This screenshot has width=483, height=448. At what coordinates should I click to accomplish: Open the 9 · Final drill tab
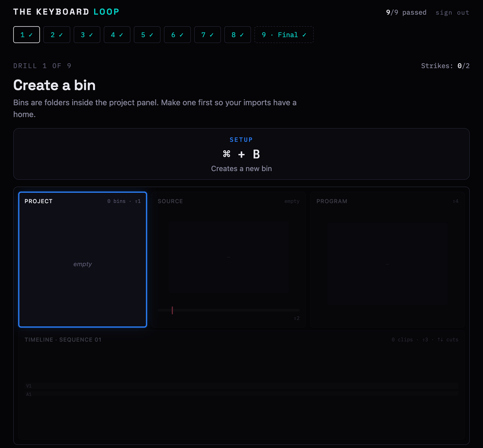pyautogui.click(x=284, y=35)
